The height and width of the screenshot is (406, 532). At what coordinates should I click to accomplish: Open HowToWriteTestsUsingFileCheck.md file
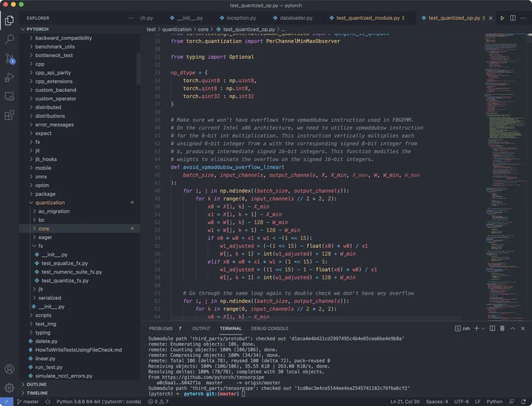(x=79, y=350)
